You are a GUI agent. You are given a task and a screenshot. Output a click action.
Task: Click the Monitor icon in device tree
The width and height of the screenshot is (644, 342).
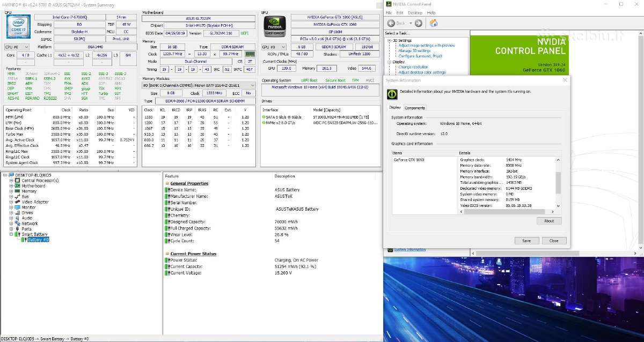(18, 207)
